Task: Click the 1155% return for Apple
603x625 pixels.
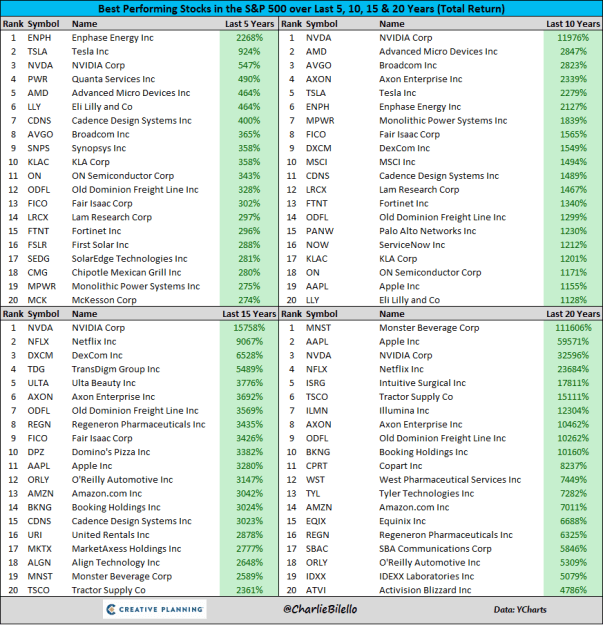Action: tap(573, 287)
